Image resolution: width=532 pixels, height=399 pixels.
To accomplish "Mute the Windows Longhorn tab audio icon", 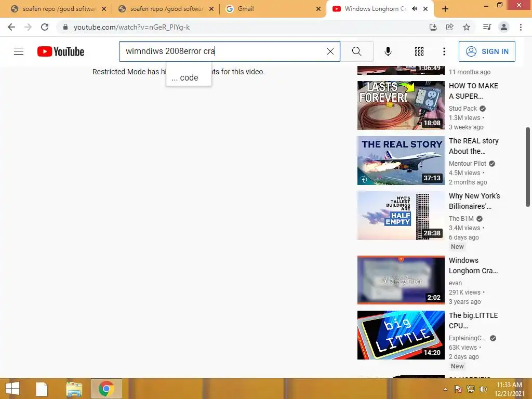I will click(x=414, y=9).
